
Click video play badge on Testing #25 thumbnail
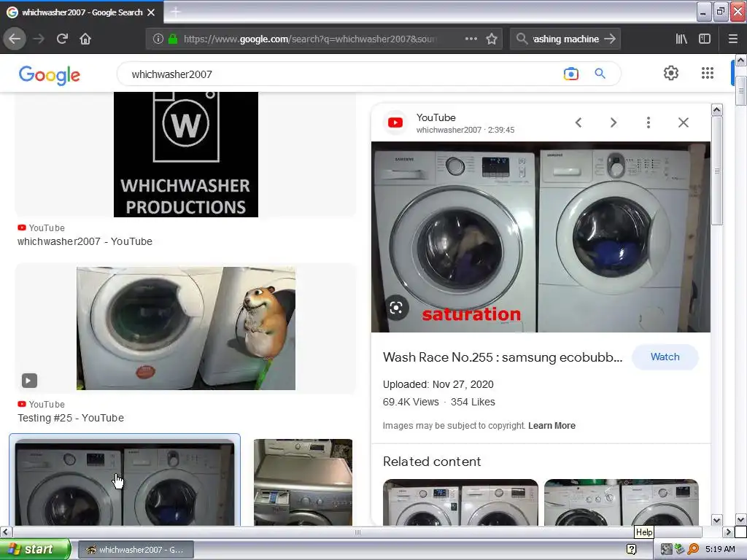tap(29, 381)
